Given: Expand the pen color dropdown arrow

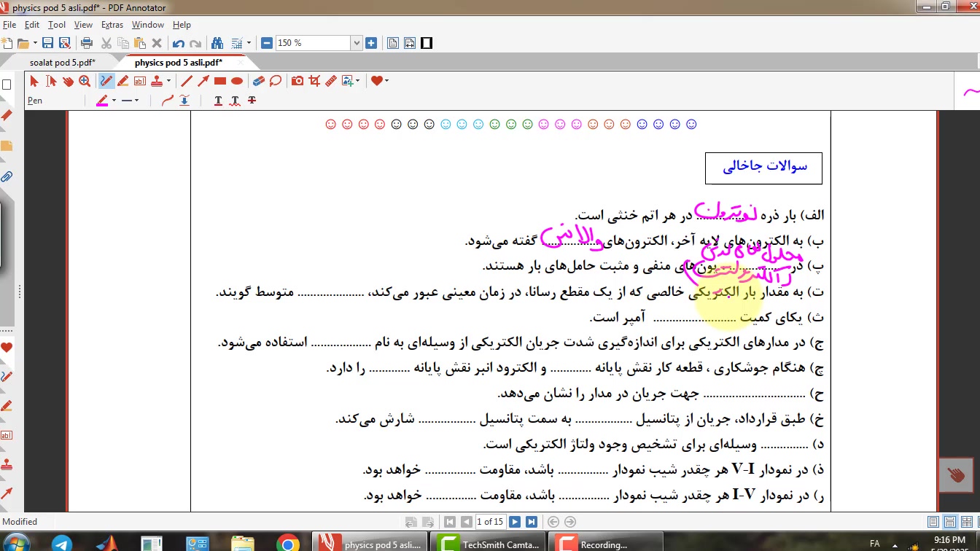Looking at the screenshot, I should (114, 101).
